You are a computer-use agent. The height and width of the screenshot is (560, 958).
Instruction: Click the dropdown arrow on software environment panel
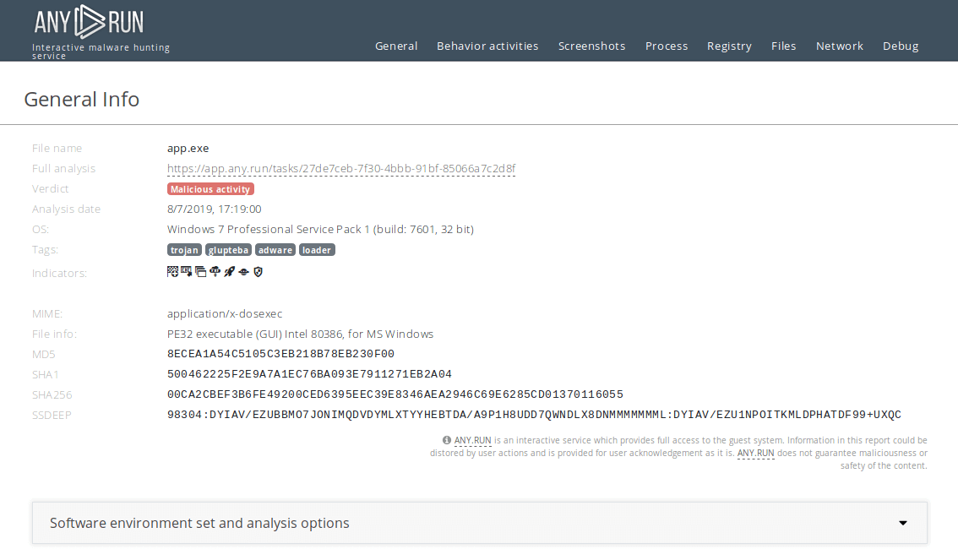902,523
